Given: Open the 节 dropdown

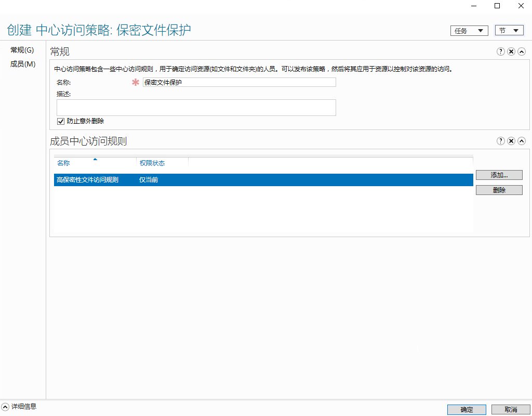Looking at the screenshot, I should click(x=509, y=30).
